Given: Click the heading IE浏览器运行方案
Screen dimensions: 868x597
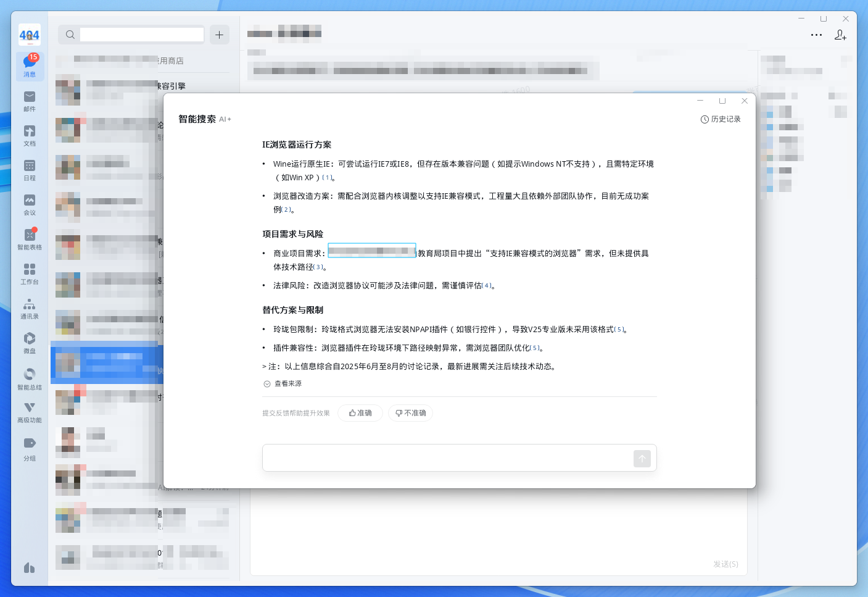Looking at the screenshot, I should [x=297, y=144].
